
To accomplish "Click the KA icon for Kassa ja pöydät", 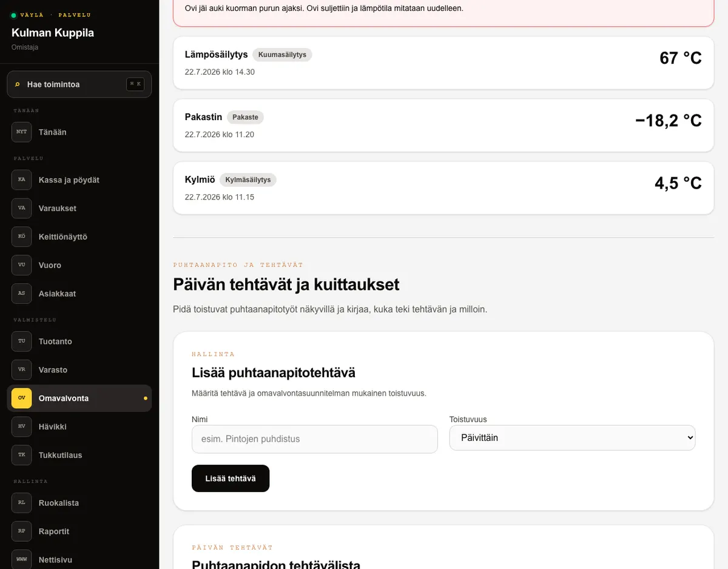I will pos(22,180).
